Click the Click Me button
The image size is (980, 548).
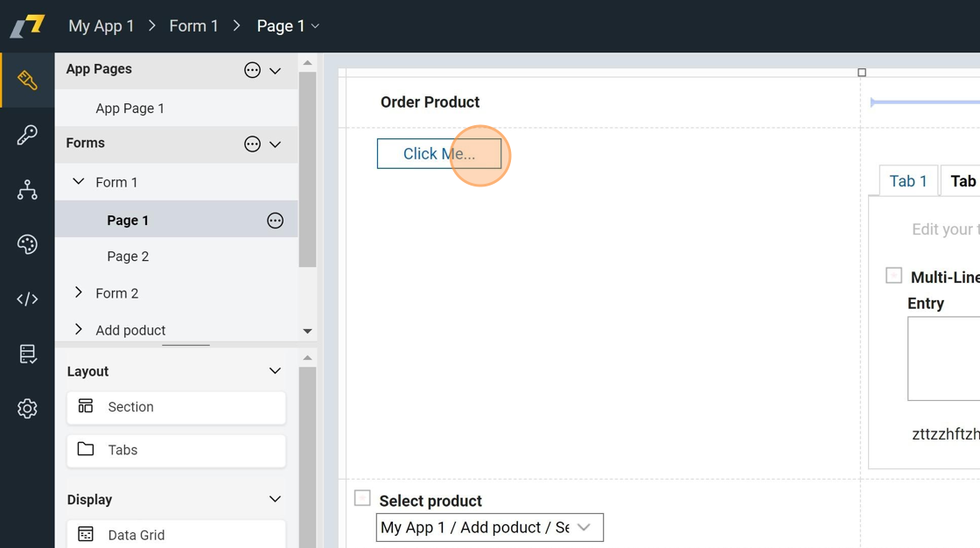pyautogui.click(x=438, y=154)
